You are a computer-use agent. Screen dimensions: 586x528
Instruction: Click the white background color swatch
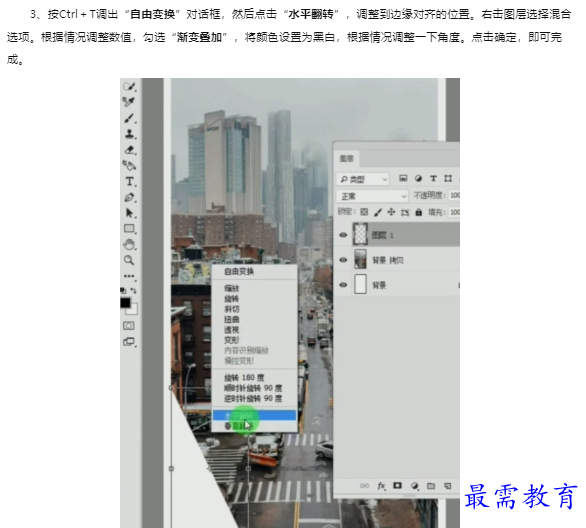coord(134,310)
